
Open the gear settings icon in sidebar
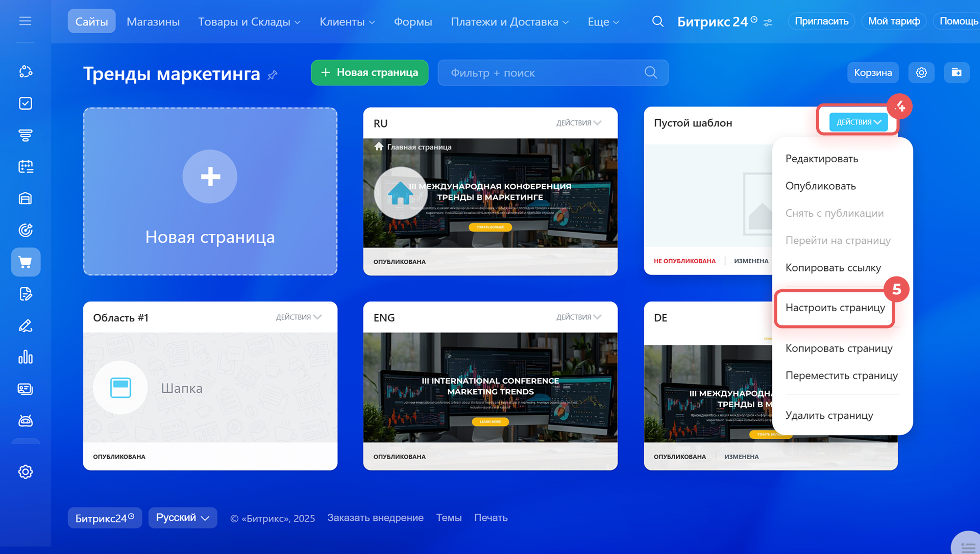[26, 472]
